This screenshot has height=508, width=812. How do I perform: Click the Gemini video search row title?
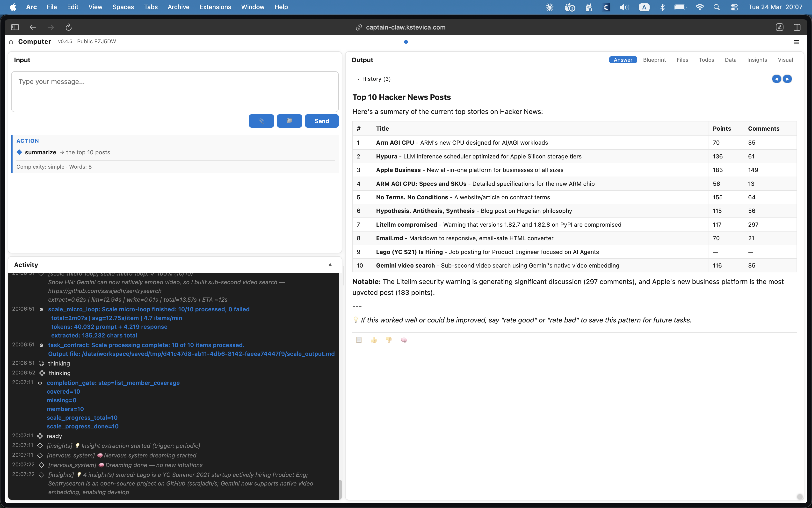click(405, 265)
